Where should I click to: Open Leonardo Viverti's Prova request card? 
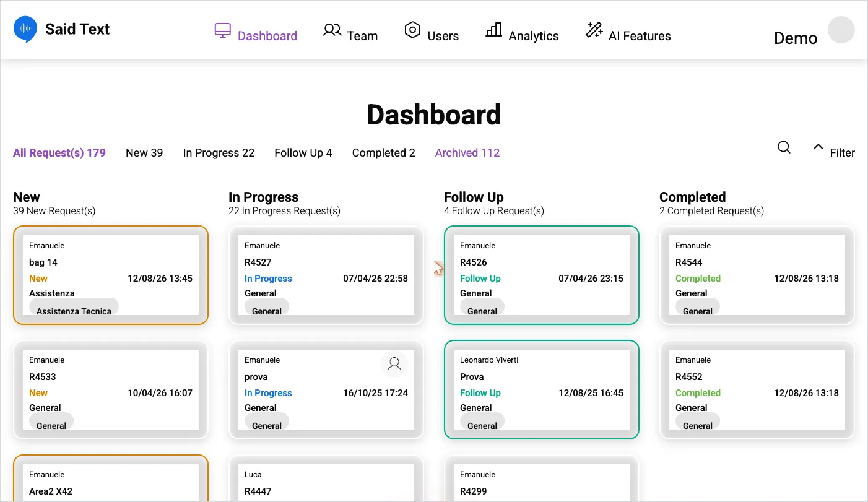coord(542,390)
